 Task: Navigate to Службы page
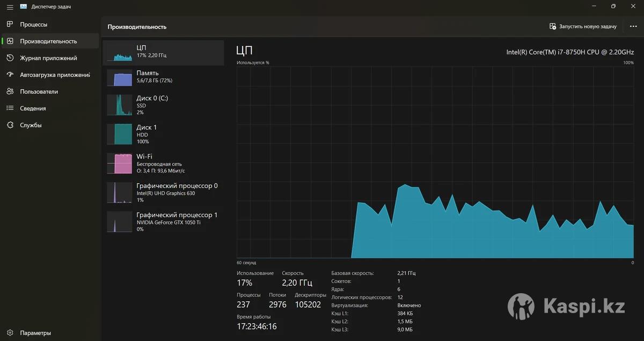tap(50, 125)
